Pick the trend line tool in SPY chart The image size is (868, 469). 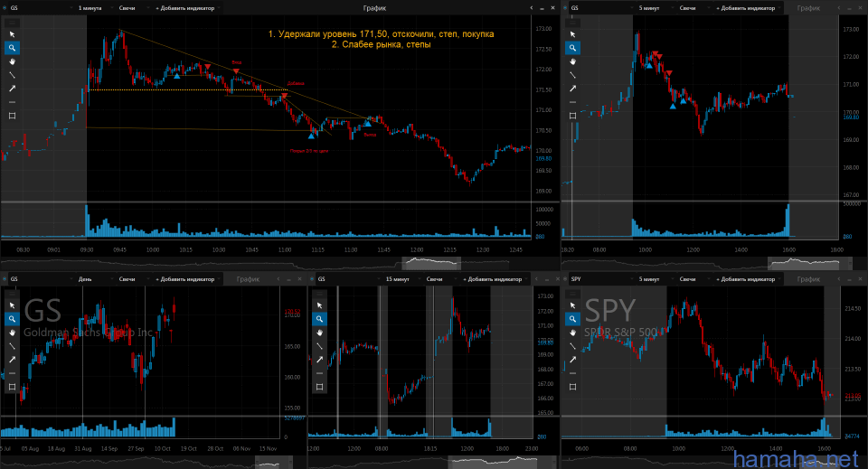(573, 346)
